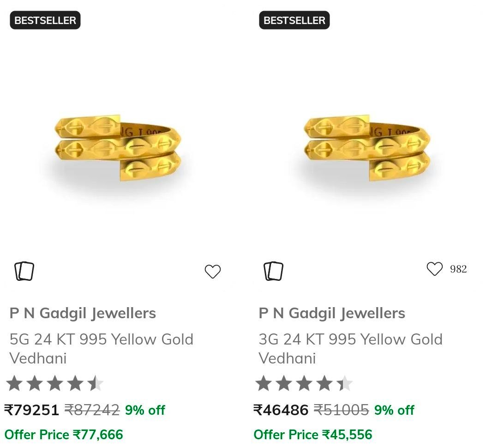This screenshot has height=448, width=492.
Task: Click the half-star on the 5G Vedhani rating
Action: 95,383
